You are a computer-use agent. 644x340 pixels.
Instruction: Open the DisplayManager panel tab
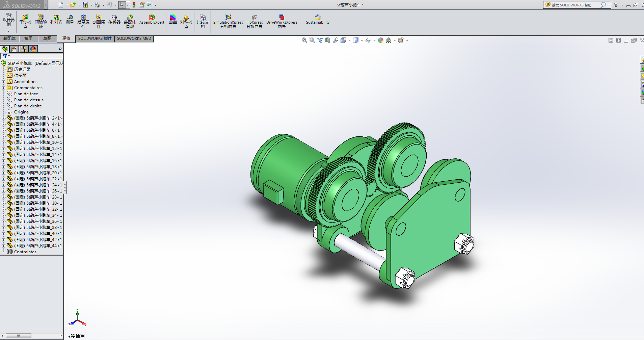click(33, 49)
